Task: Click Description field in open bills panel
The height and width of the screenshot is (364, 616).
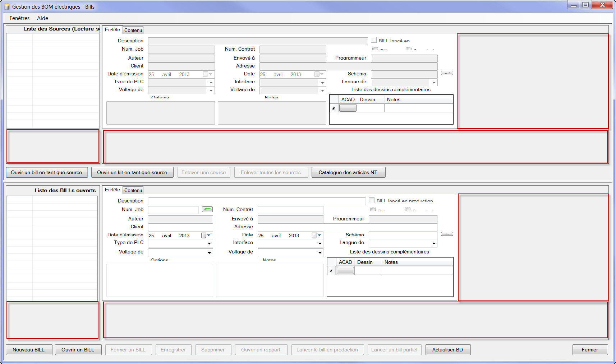Action: coord(257,201)
